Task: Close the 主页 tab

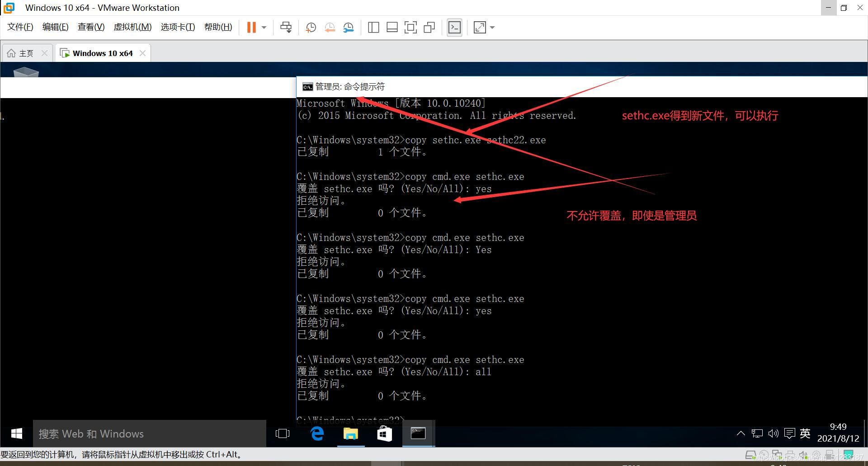Action: tap(44, 53)
